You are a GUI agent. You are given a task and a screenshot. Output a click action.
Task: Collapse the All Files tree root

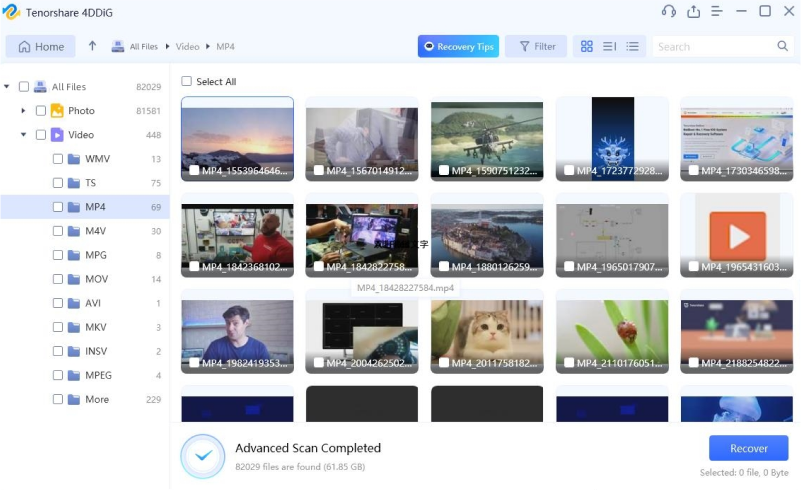click(8, 87)
